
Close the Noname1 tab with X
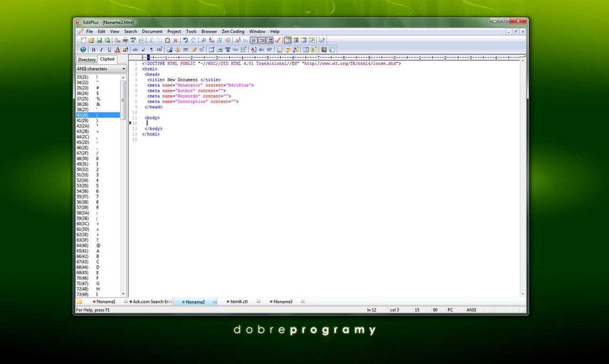coord(126,302)
